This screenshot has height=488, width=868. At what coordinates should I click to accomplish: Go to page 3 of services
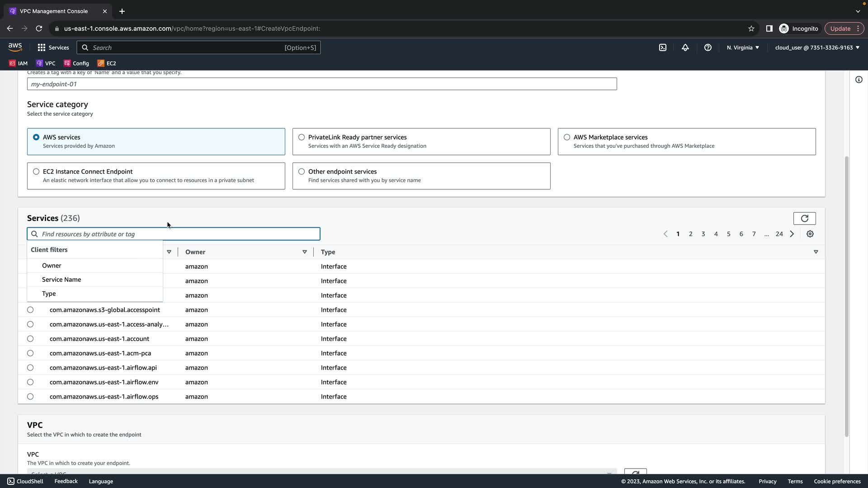(703, 234)
